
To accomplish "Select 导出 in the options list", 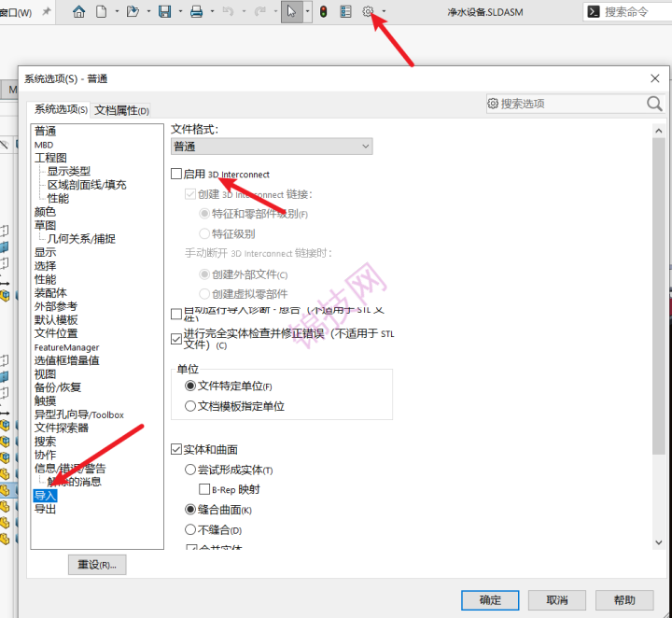I will click(45, 509).
